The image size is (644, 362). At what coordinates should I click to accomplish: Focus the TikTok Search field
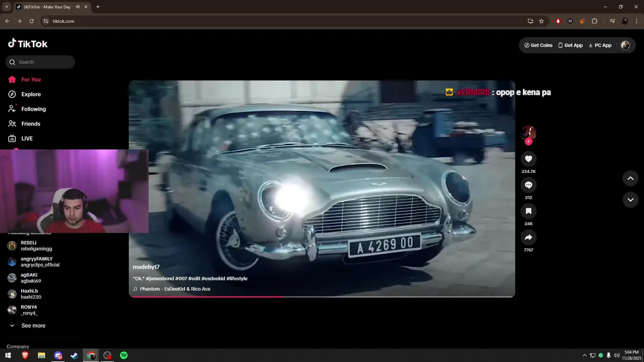[x=40, y=62]
